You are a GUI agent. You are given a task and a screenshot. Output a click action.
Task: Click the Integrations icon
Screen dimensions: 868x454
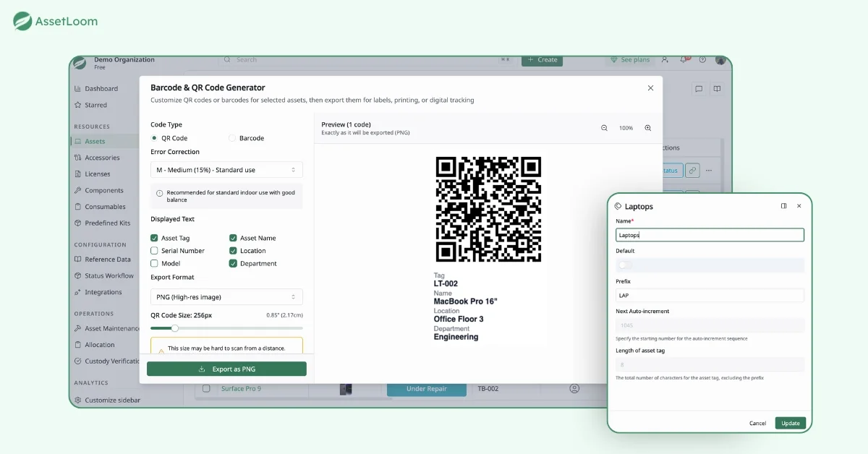click(78, 292)
